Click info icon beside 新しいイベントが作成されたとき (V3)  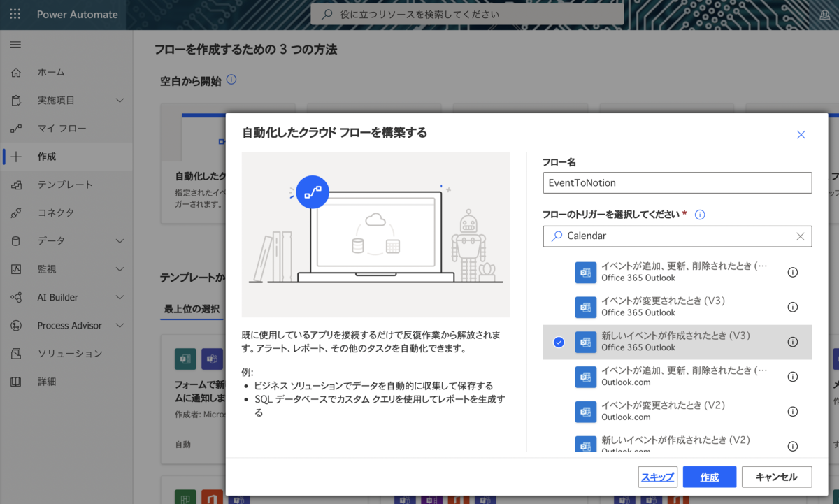click(794, 342)
